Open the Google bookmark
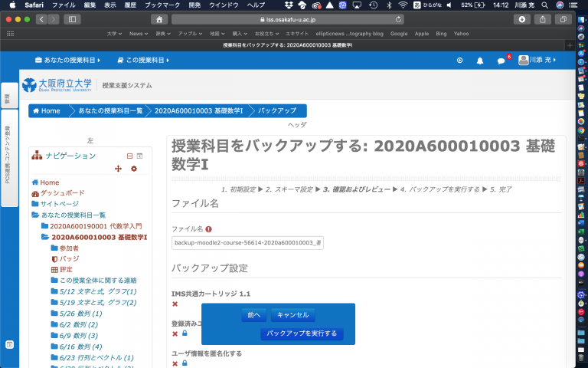This screenshot has height=368, width=588. [x=399, y=34]
